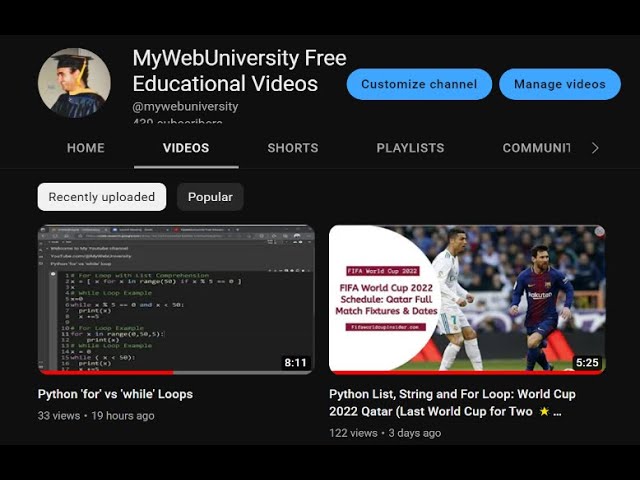
Task: Click the 5:25 duration badge
Action: click(x=587, y=362)
